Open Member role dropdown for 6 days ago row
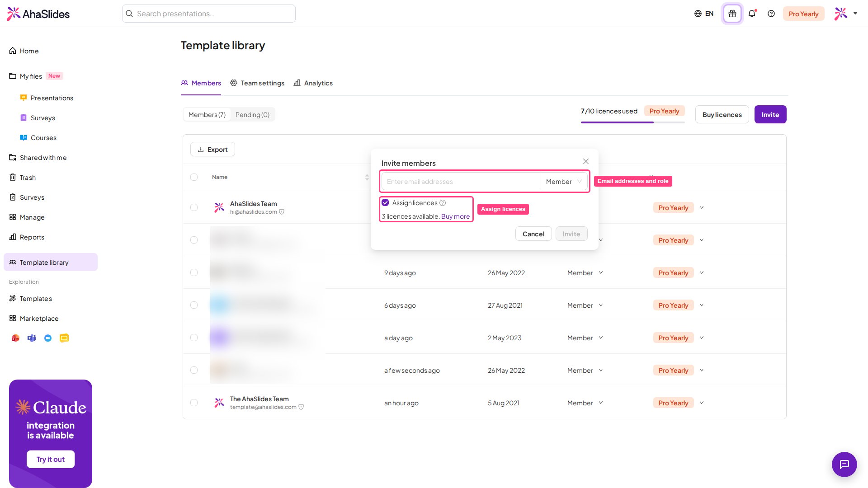This screenshot has width=868, height=488. coord(585,305)
